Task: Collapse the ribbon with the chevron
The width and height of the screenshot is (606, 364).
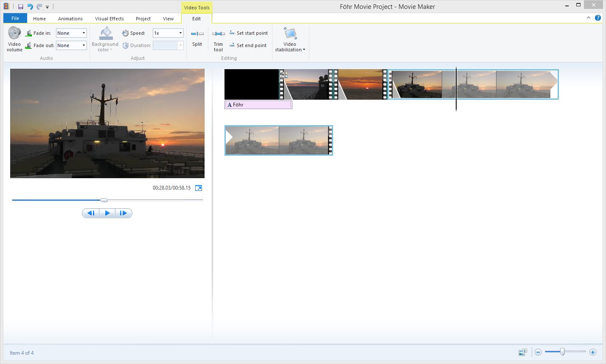Action: tap(589, 18)
